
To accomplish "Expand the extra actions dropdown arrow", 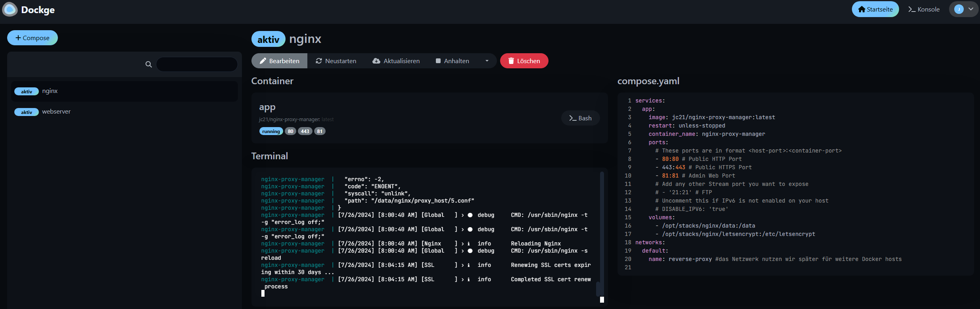I will [x=487, y=61].
